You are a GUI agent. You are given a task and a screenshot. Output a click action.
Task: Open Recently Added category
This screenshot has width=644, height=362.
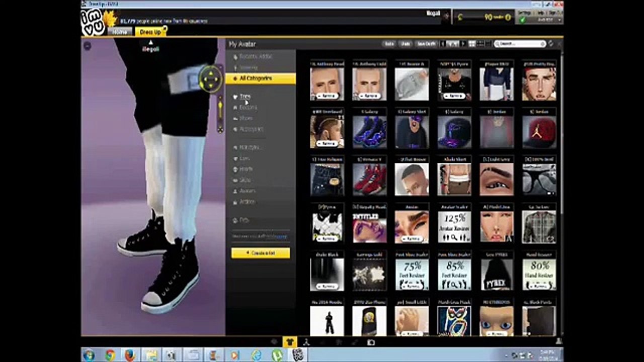pyautogui.click(x=255, y=57)
